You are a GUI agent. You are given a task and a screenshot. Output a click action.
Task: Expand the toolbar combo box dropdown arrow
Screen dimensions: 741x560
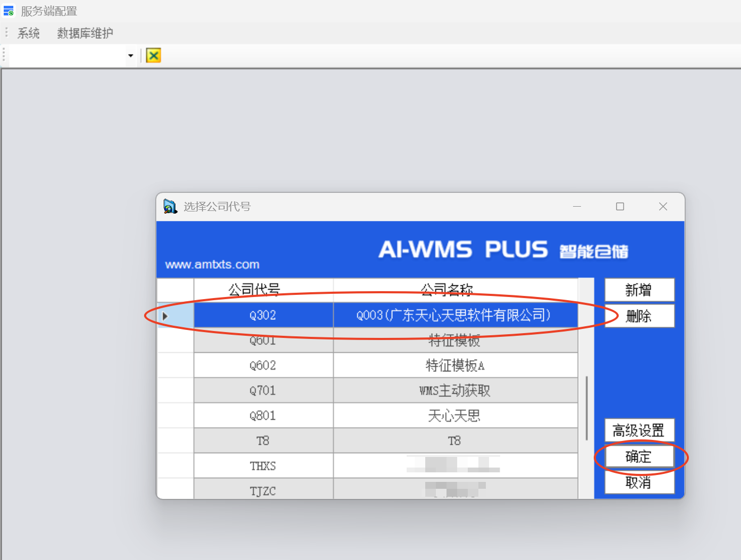pyautogui.click(x=131, y=56)
